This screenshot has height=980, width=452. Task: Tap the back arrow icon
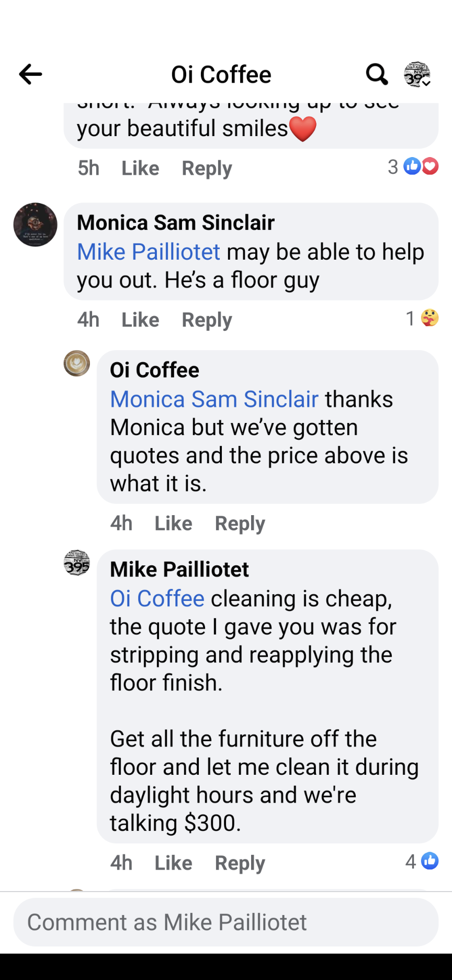point(30,74)
